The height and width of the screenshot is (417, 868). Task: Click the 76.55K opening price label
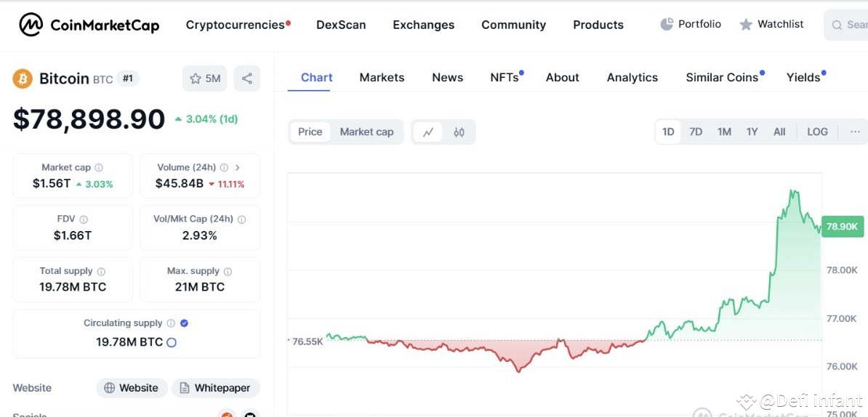(x=307, y=341)
